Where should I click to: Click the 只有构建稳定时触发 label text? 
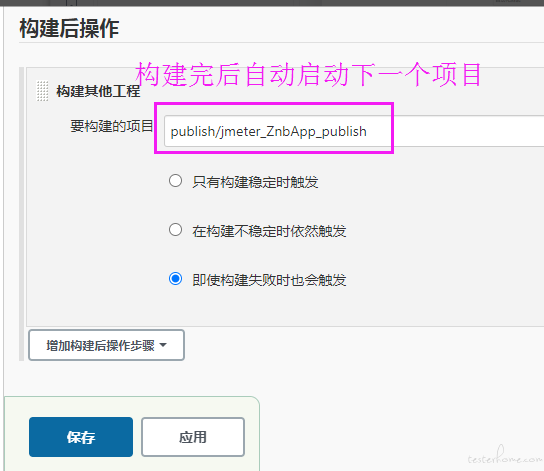[x=255, y=182]
